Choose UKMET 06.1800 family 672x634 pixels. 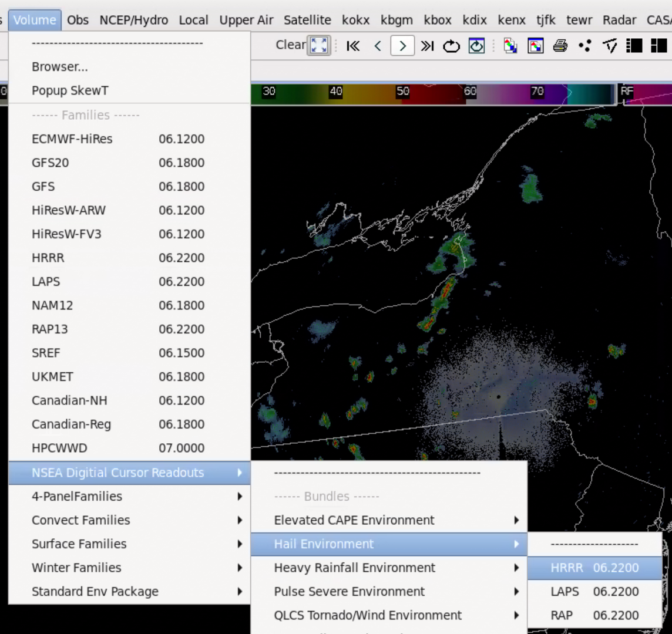(129, 376)
